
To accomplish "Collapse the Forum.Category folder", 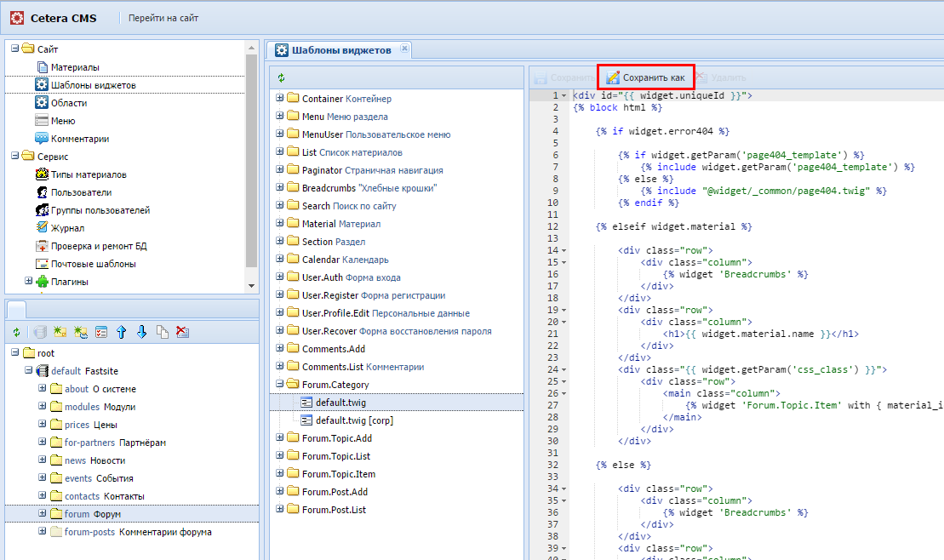I will [279, 384].
